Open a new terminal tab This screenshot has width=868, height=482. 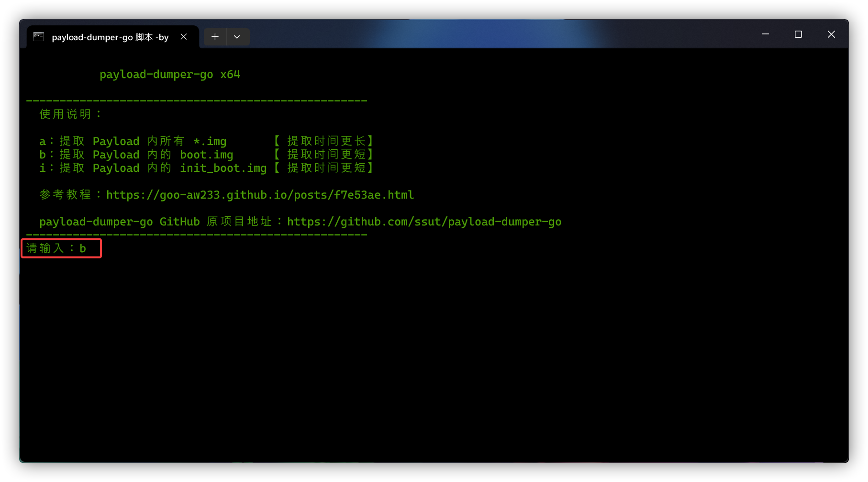pyautogui.click(x=215, y=37)
